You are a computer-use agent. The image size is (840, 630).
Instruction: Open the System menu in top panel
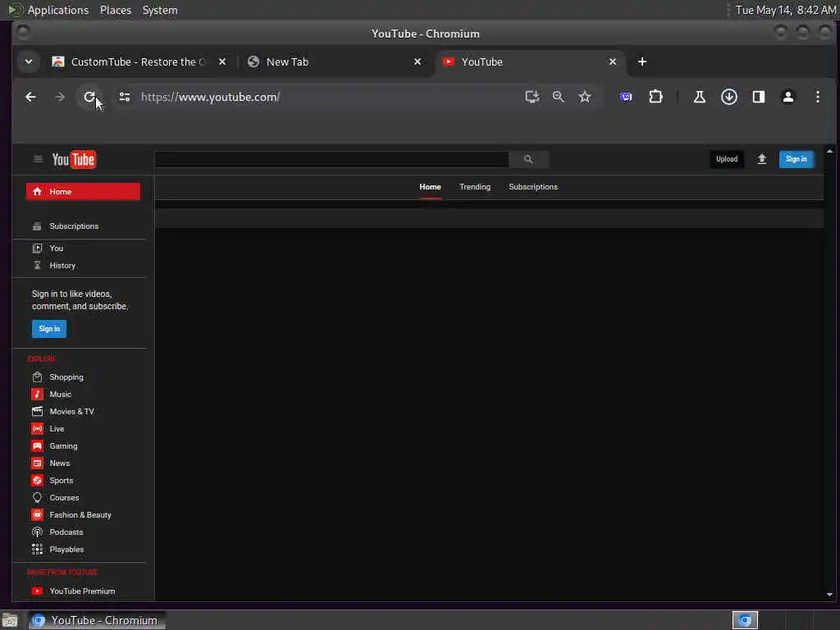[x=160, y=10]
